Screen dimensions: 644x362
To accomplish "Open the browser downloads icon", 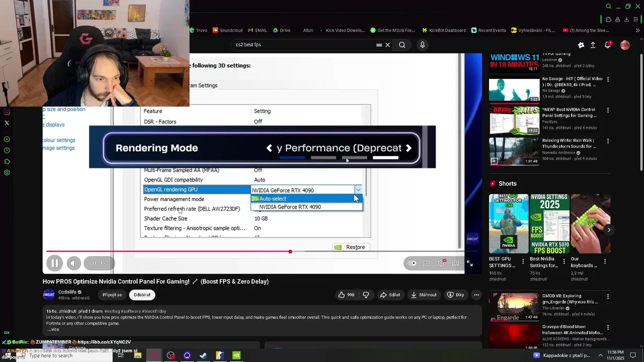I will tap(627, 20).
